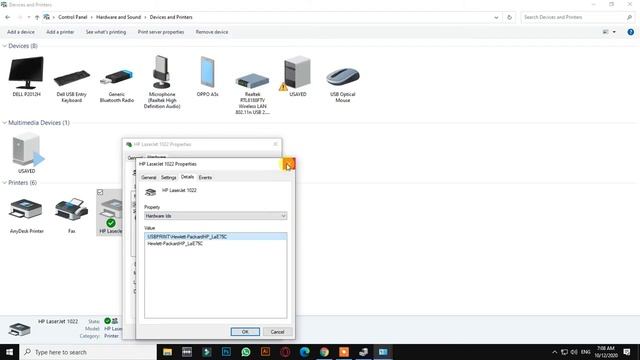Open Microsoft Edge from the taskbar
The height and width of the screenshot is (360, 640).
(304, 352)
